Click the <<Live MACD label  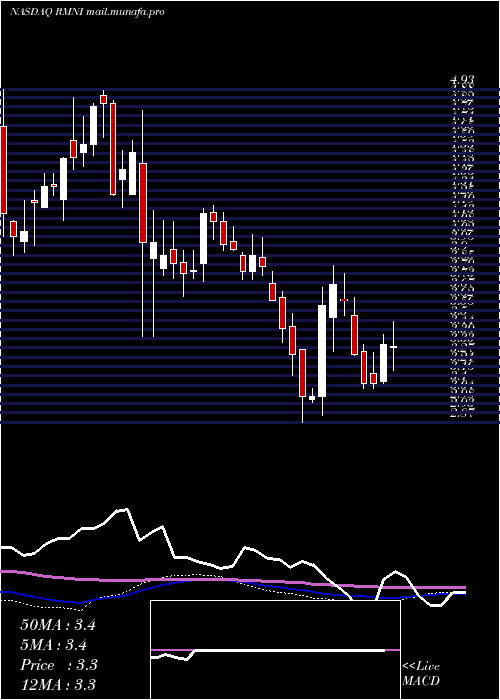click(421, 674)
